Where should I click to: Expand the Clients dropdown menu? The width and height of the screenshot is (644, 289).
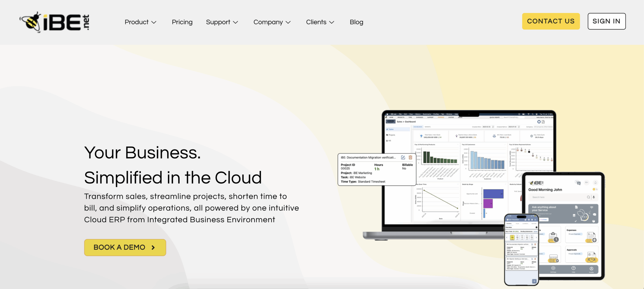click(x=320, y=22)
